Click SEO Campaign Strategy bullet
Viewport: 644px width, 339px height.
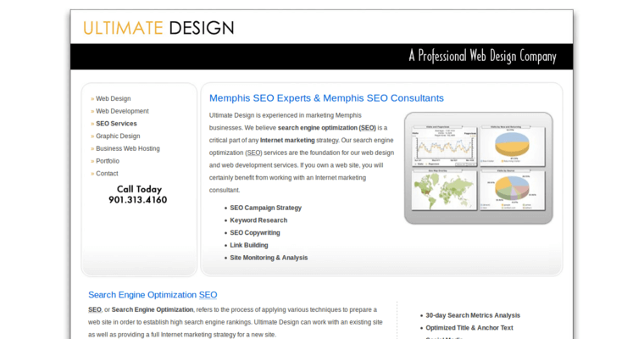coord(266,208)
